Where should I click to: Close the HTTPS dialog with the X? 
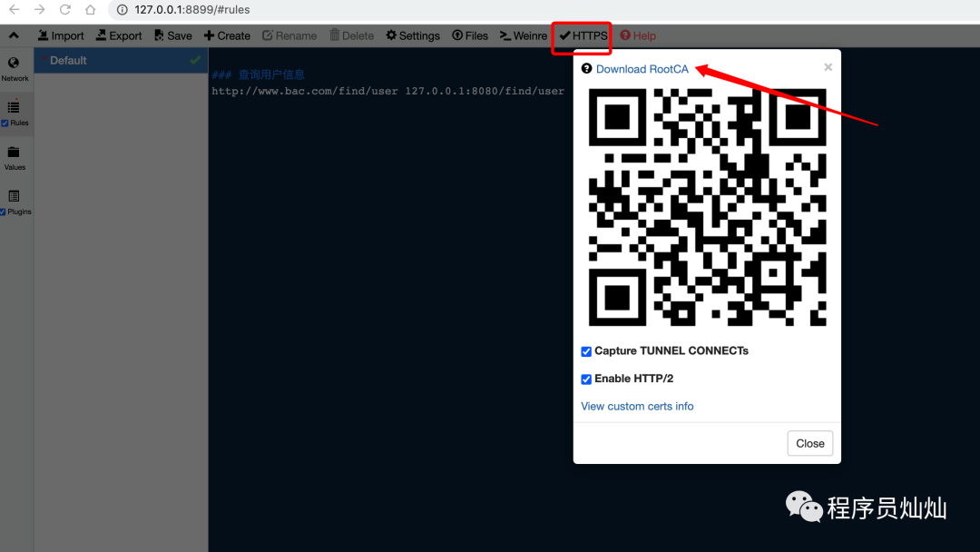coord(828,67)
